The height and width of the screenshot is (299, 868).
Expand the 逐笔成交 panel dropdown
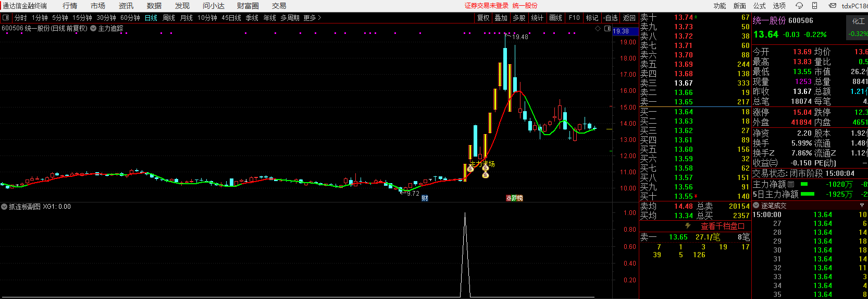pos(756,206)
